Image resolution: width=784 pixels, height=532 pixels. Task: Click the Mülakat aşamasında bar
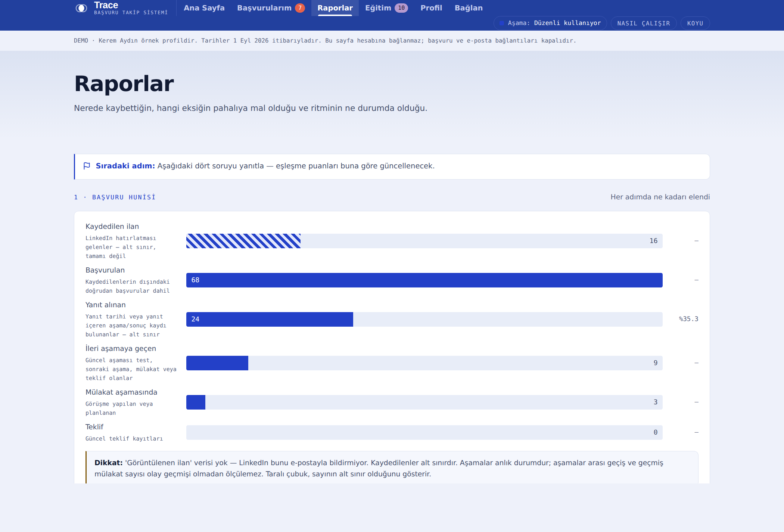(x=196, y=402)
